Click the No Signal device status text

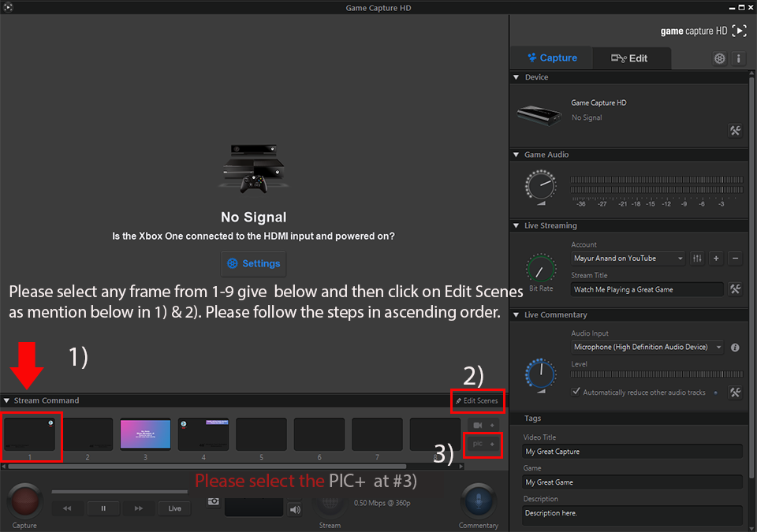click(x=587, y=117)
